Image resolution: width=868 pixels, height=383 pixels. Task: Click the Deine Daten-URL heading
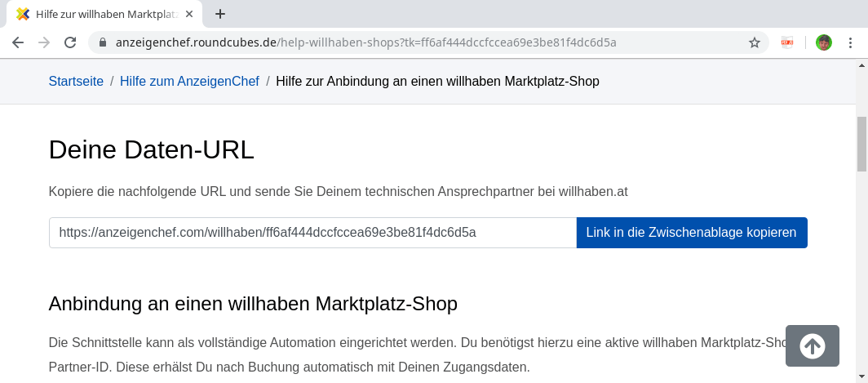point(151,150)
